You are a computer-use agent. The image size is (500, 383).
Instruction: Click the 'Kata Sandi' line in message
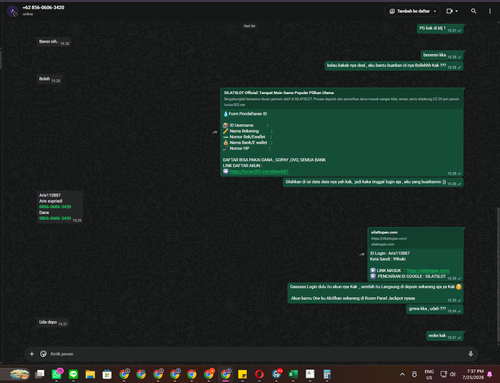[388, 259]
